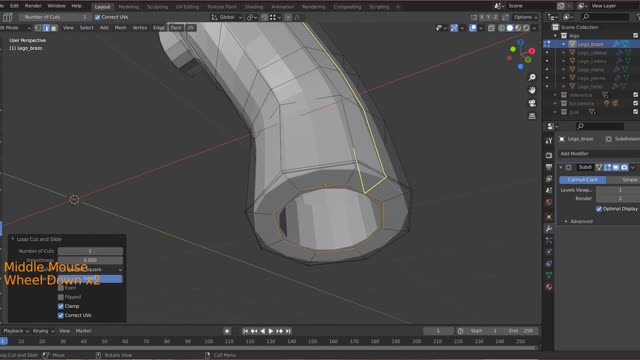Click Number of Cuts field in Loop Cut panel
This screenshot has width=640, height=360.
pos(90,251)
